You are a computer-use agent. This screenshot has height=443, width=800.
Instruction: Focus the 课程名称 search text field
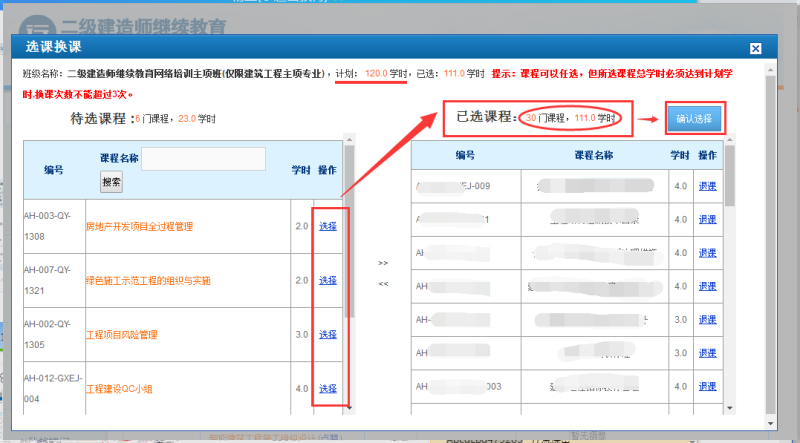point(203,159)
